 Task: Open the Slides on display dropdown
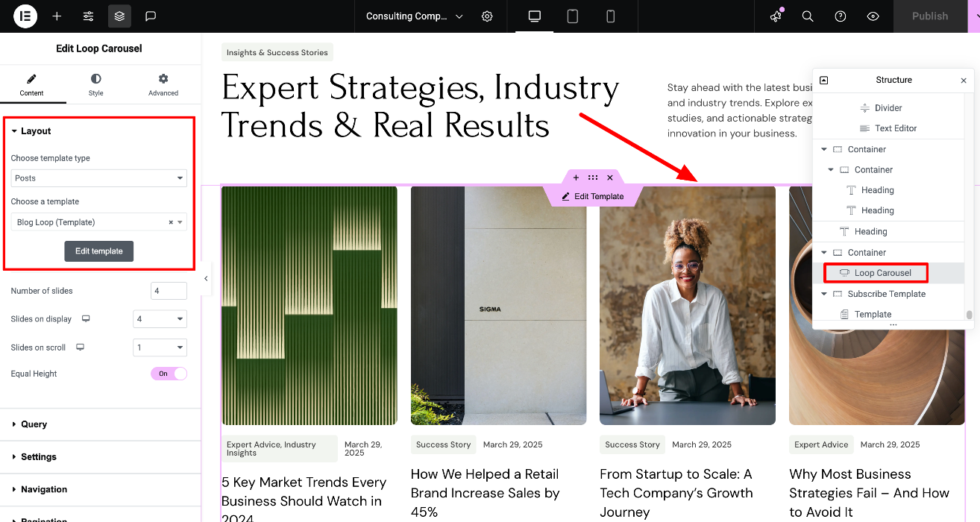coord(160,319)
